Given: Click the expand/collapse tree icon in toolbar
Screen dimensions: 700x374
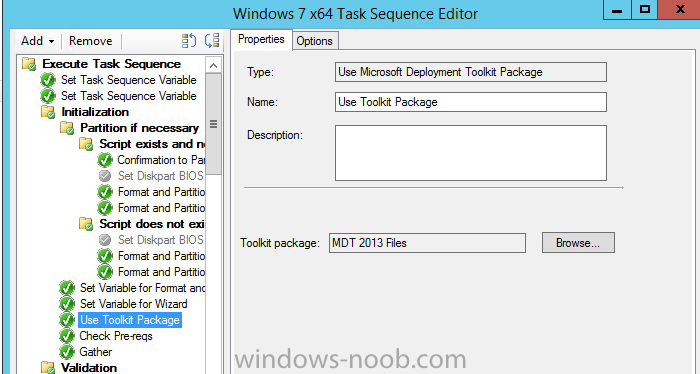Looking at the screenshot, I should click(x=212, y=41).
